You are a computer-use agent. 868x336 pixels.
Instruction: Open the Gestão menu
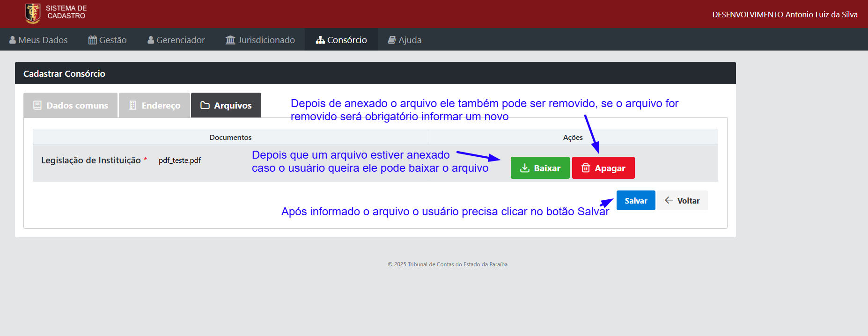(108, 40)
